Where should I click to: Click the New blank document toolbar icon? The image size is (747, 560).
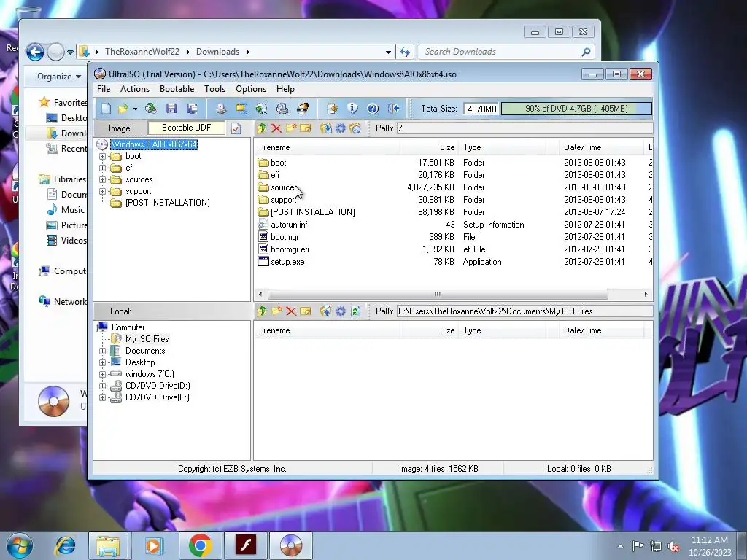point(106,109)
